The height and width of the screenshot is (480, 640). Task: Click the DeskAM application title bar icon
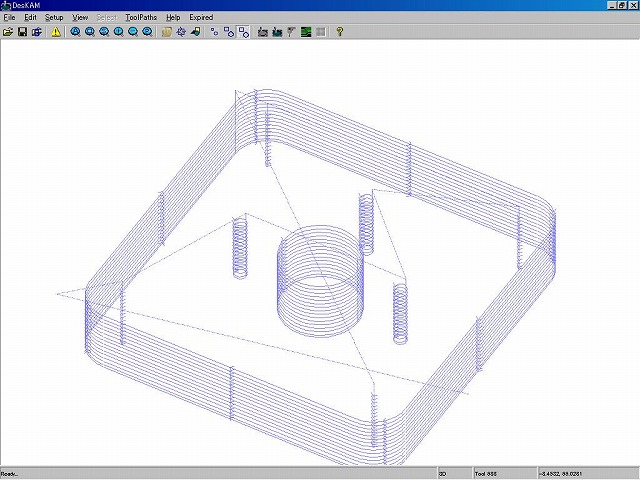[x=5, y=5]
